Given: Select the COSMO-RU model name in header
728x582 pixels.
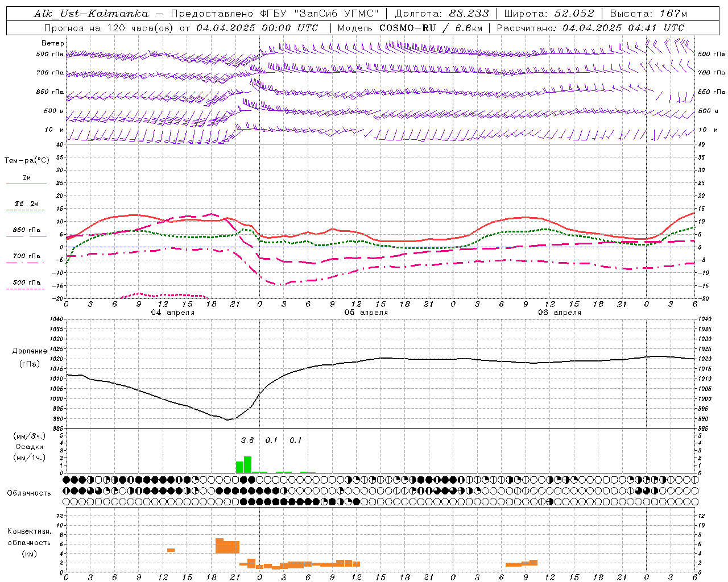Looking at the screenshot, I should (x=408, y=28).
